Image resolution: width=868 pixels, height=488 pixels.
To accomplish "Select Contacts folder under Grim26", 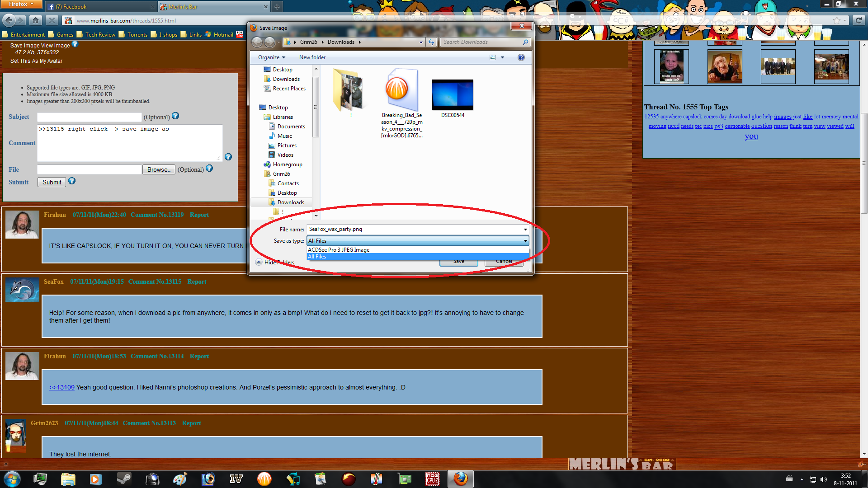I will [x=284, y=183].
